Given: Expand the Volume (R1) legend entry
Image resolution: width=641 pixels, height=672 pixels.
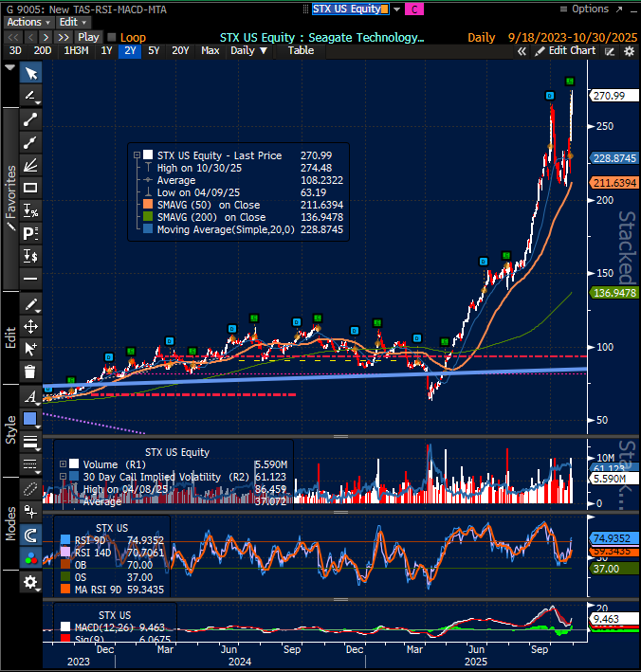Looking at the screenshot, I should [x=63, y=463].
